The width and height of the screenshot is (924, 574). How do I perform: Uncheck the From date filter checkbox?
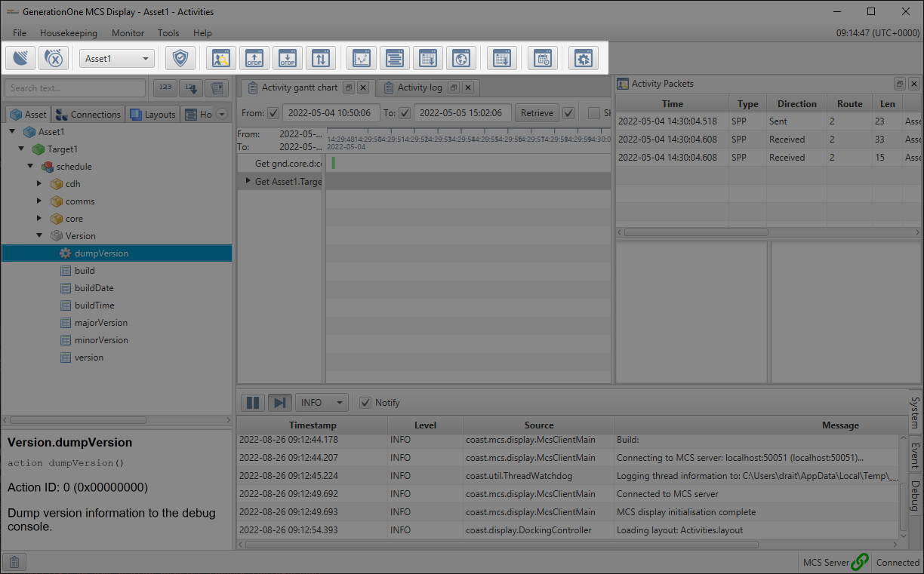click(273, 112)
